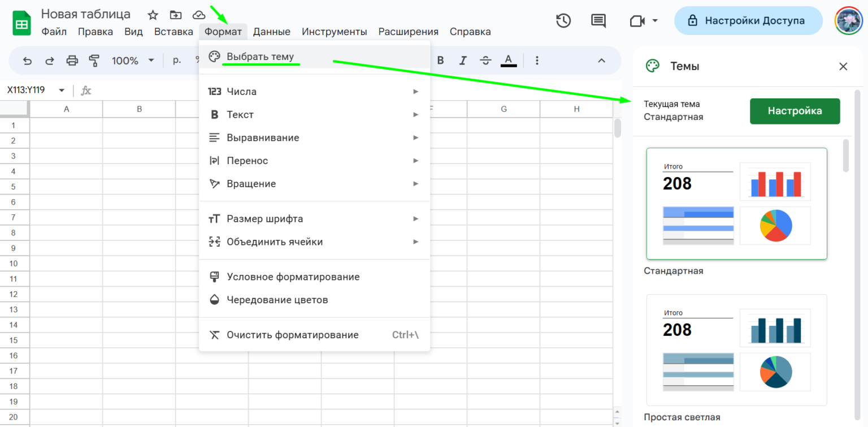The image size is (868, 427).
Task: Apply strikethrough formatting
Action: click(485, 61)
